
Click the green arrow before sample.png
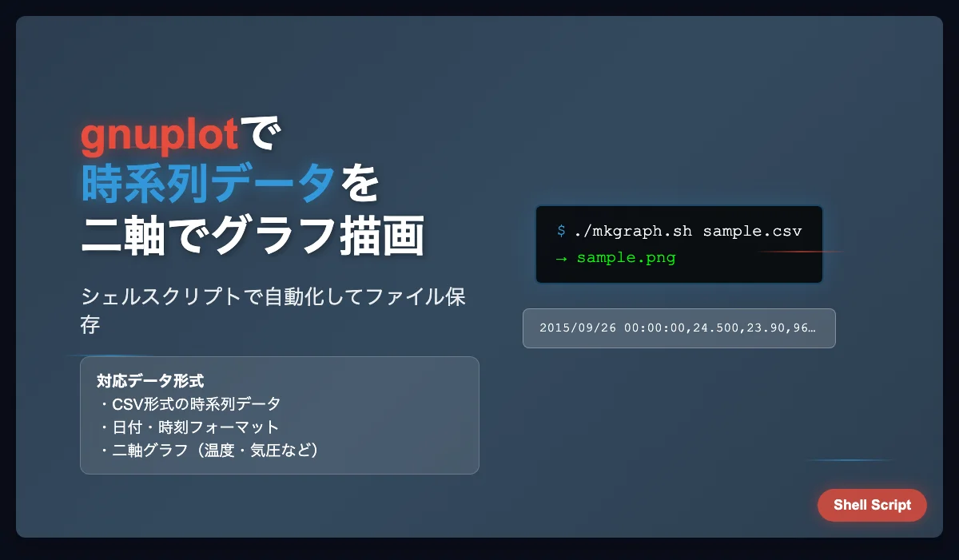561,258
